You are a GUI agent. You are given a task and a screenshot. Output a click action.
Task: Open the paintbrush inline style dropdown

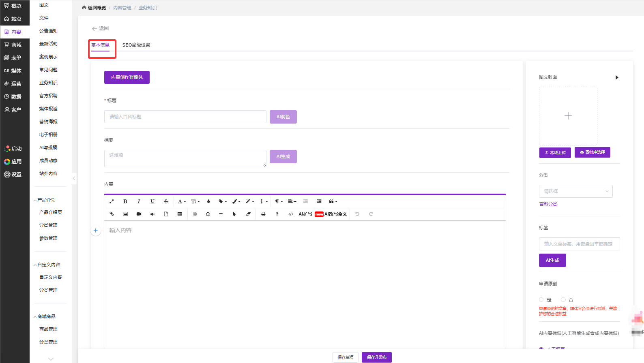coord(236,201)
